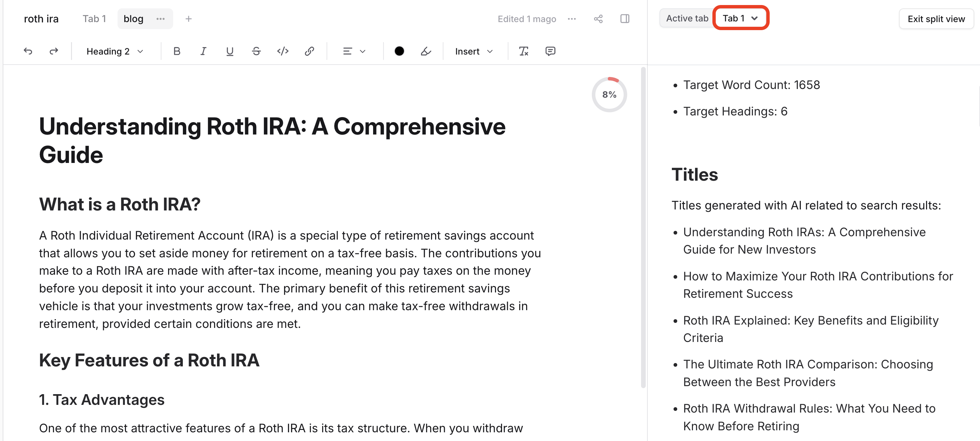Expand the text alignment dropdown
The height and width of the screenshot is (441, 980).
coord(354,51)
